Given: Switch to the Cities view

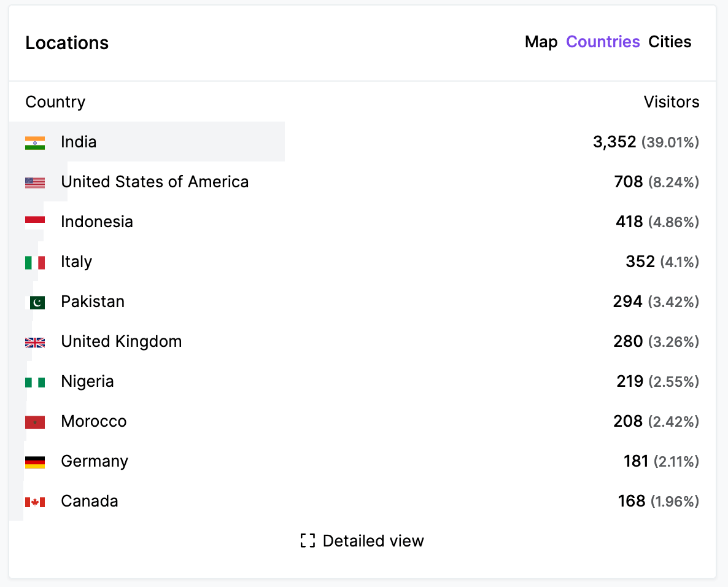Looking at the screenshot, I should (x=670, y=42).
